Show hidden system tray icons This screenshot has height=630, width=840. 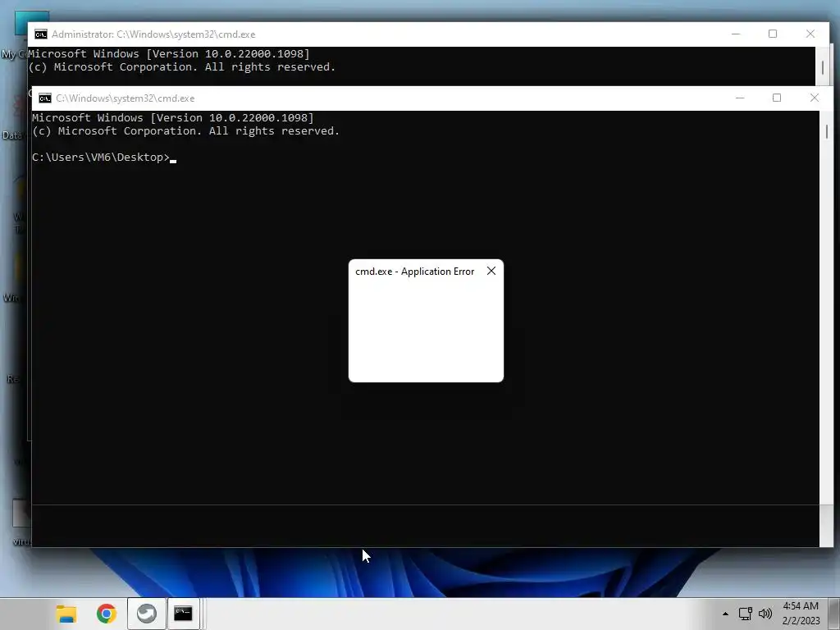725,614
